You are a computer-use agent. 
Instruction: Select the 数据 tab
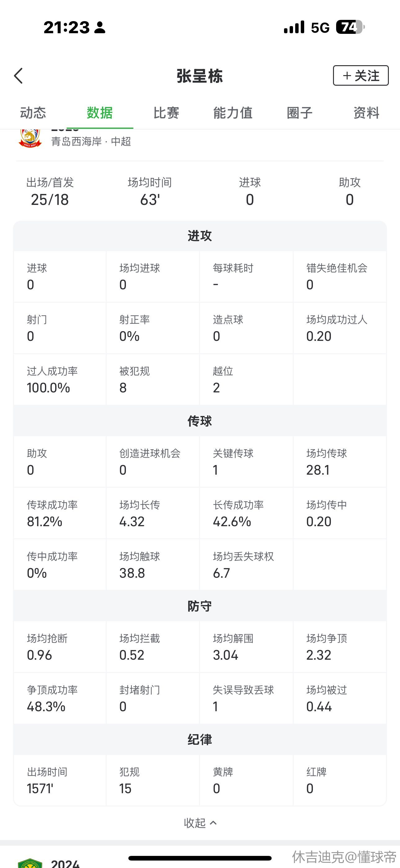(x=100, y=113)
